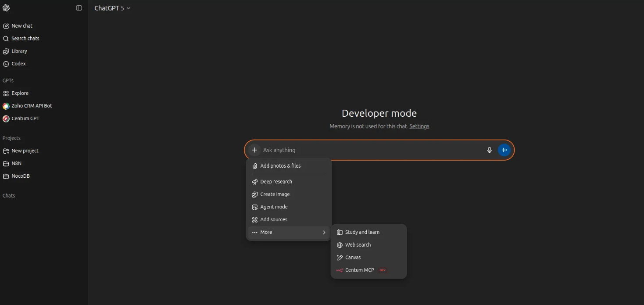644x305 pixels.
Task: Select Centum MCP connector
Action: pyautogui.click(x=369, y=270)
